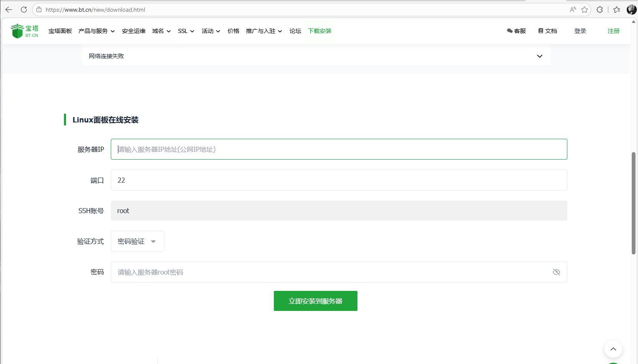Reload the page with refresh icon
Viewport: 638px width, 364px height.
[24, 10]
